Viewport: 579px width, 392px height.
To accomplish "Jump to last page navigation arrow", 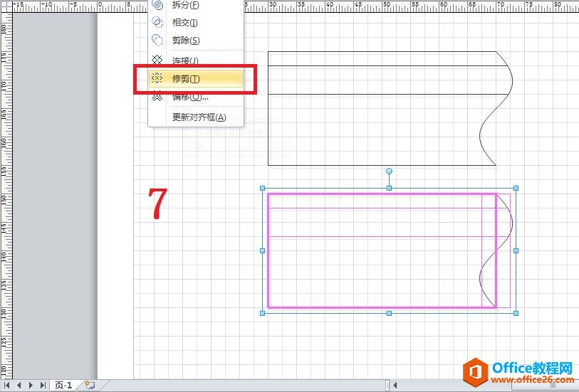I will (x=43, y=386).
